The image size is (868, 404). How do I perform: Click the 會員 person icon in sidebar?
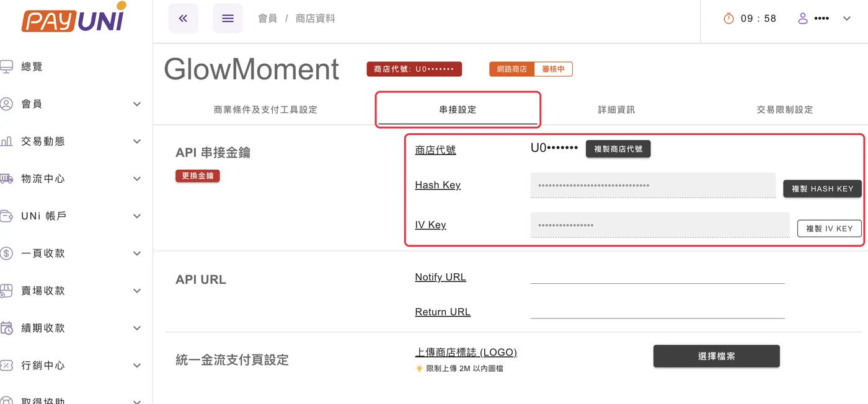pyautogui.click(x=6, y=104)
